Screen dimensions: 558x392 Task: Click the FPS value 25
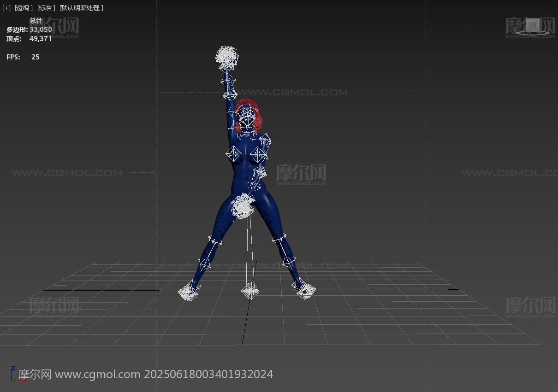point(36,57)
